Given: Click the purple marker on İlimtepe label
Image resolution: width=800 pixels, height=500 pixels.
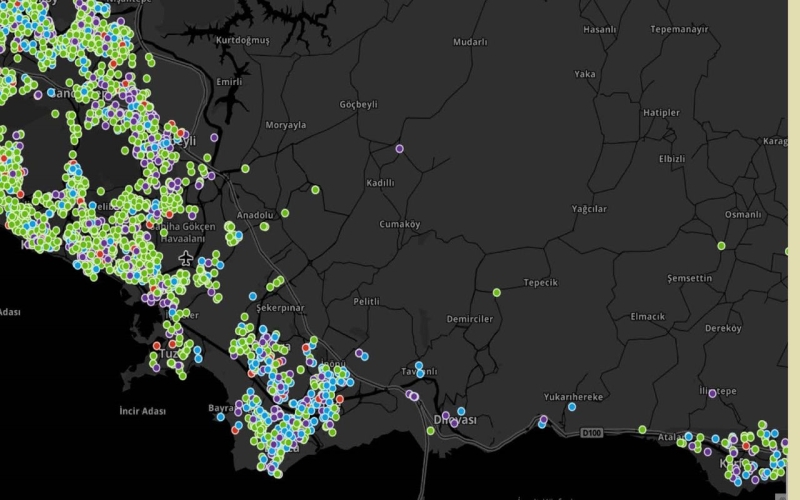Looking at the screenshot, I should coord(712,393).
